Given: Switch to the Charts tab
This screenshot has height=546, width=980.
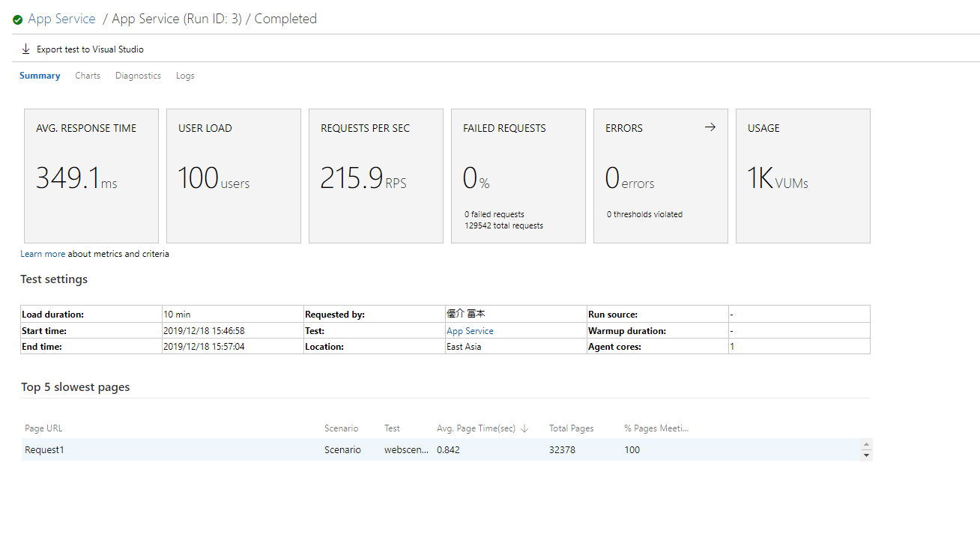Looking at the screenshot, I should [x=88, y=76].
